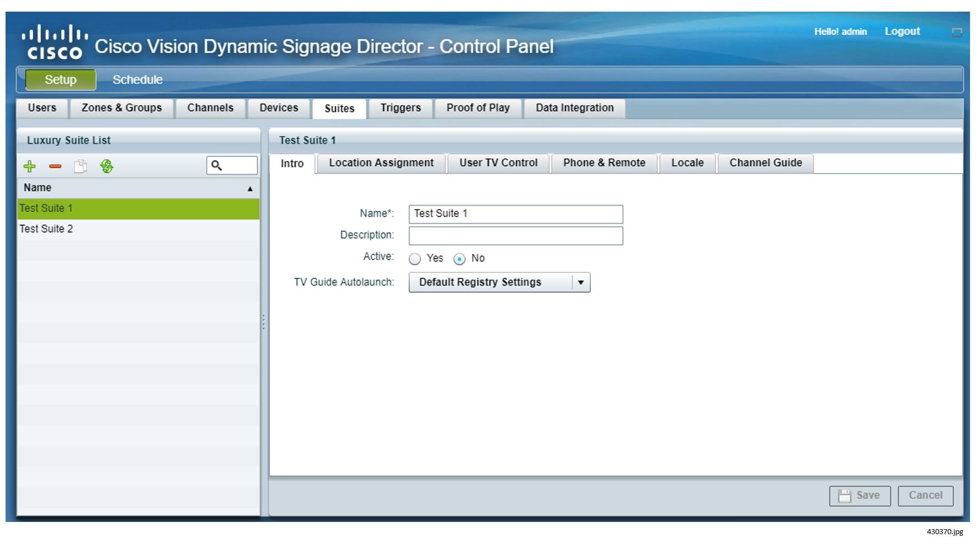Switch to the Schedule section

tap(137, 80)
